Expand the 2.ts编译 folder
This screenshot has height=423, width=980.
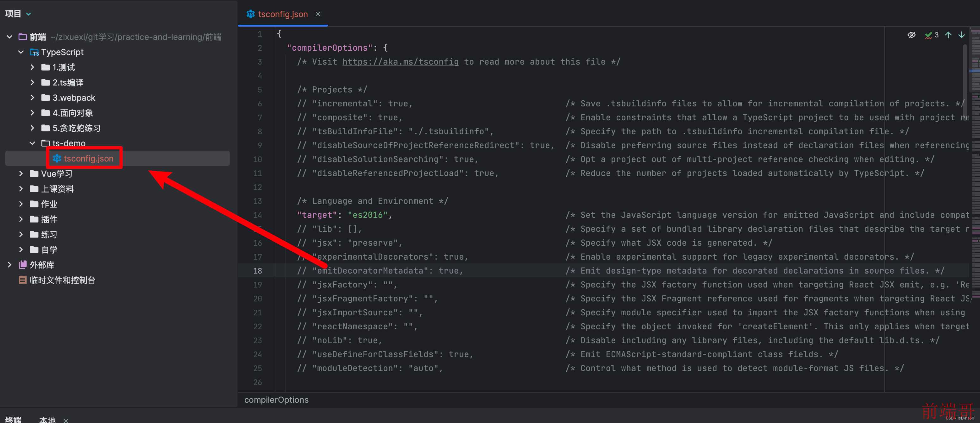(x=32, y=83)
